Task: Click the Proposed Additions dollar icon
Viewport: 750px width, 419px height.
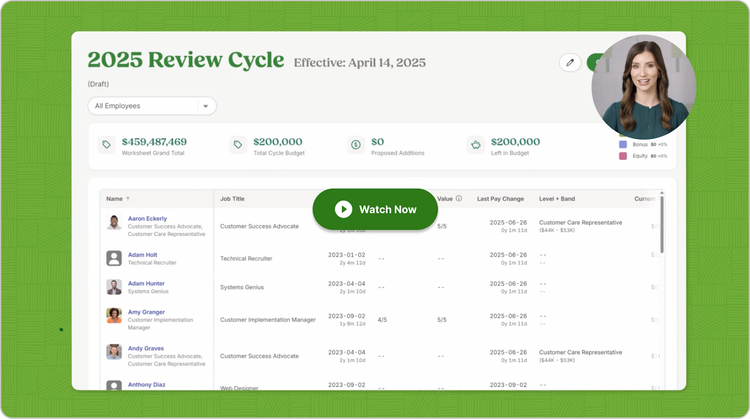Action: 355,144
